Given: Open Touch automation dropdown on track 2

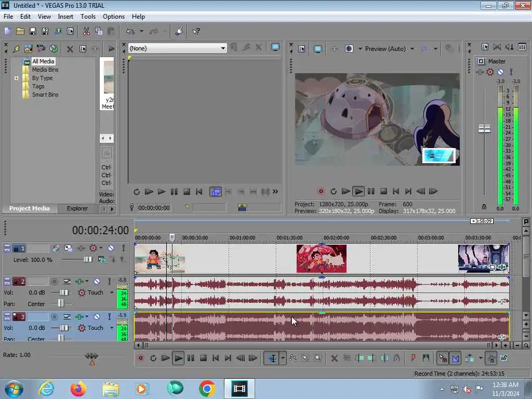Looking at the screenshot, I should tap(112, 292).
